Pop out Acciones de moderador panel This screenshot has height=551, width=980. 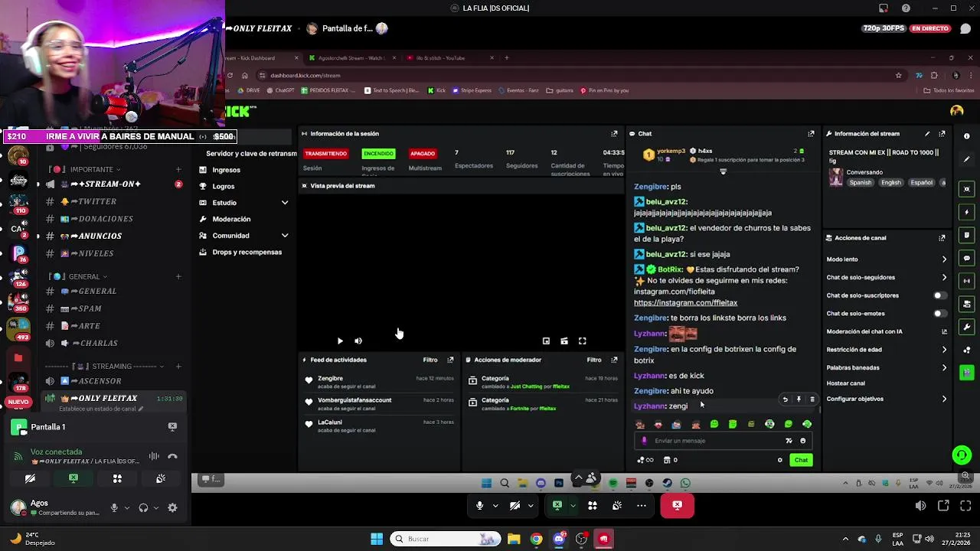pos(614,360)
